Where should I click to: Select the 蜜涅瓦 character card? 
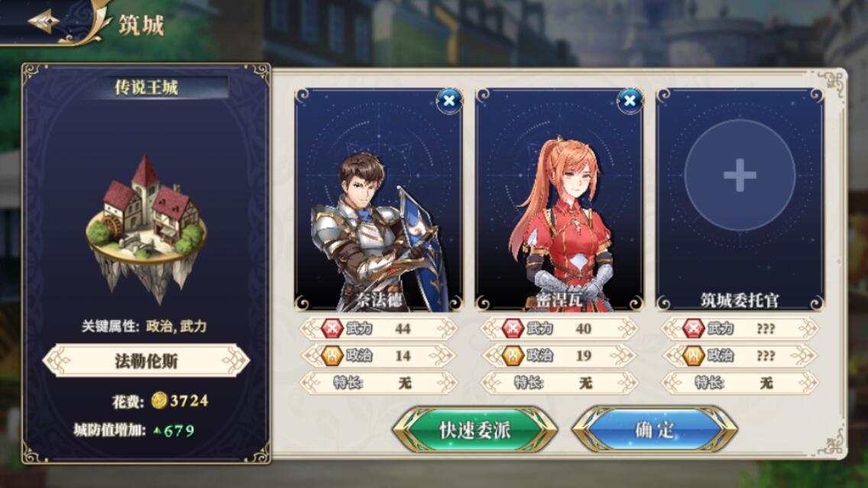559,200
